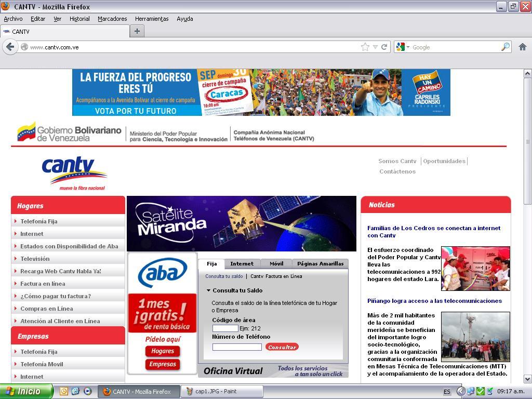Bookmark this page with the star icon
Screen dimensions: 532x399
coord(365,47)
